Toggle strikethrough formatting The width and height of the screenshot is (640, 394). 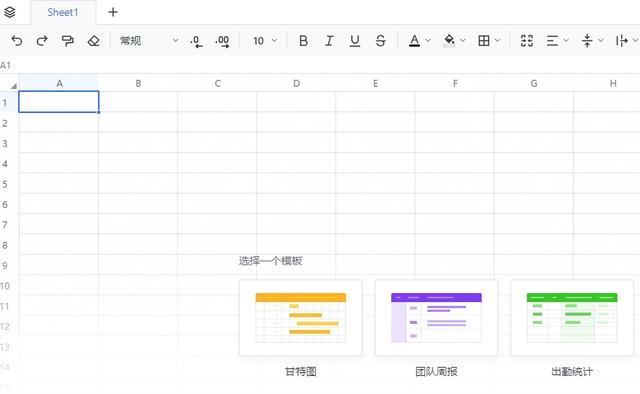point(380,41)
